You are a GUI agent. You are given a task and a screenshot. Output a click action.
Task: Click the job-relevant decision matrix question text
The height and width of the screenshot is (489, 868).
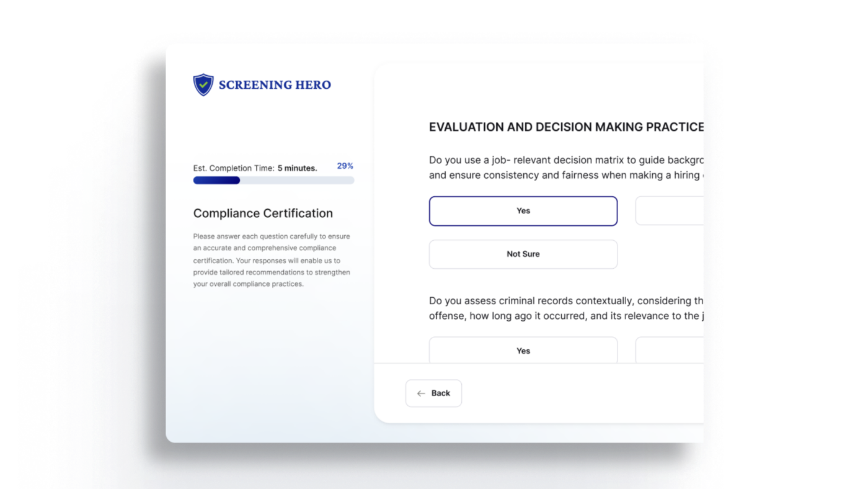point(566,168)
